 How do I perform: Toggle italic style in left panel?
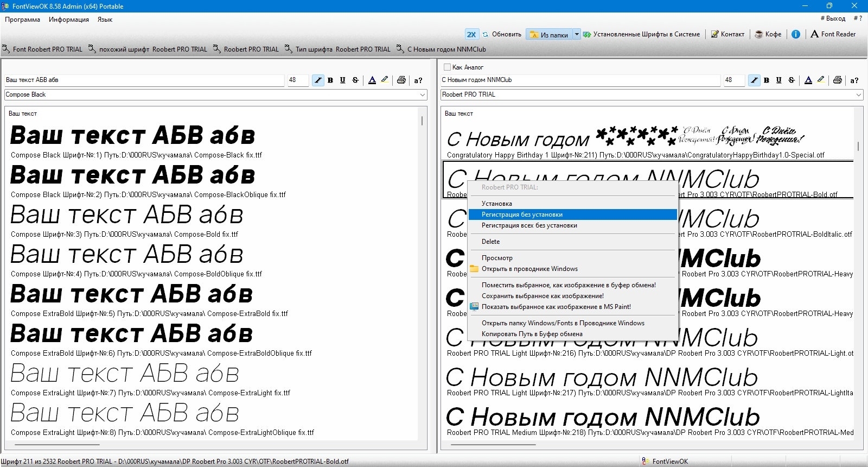point(318,80)
